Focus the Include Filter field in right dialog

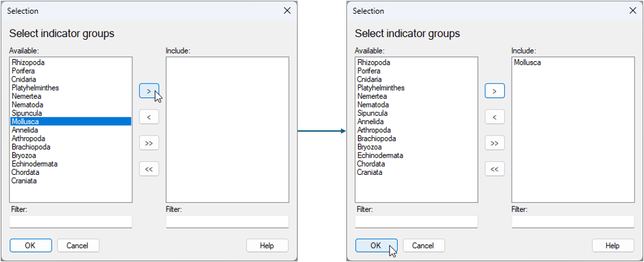573,222
